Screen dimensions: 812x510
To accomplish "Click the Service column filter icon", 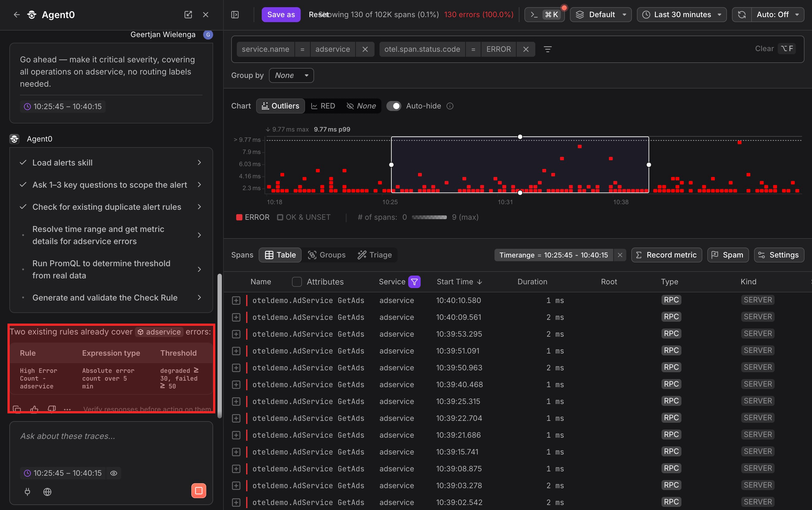I will [x=414, y=281].
